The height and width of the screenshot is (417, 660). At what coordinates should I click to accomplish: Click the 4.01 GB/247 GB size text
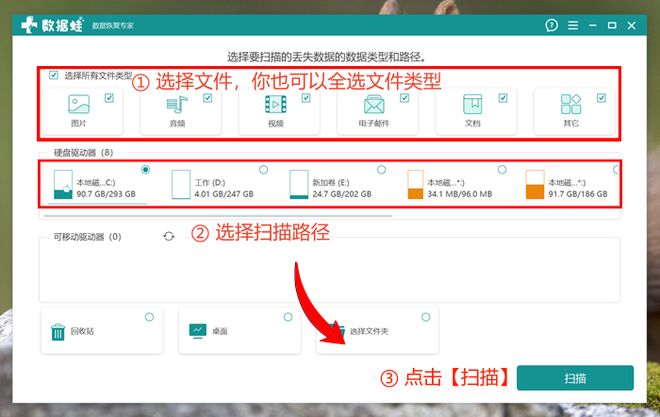point(224,194)
